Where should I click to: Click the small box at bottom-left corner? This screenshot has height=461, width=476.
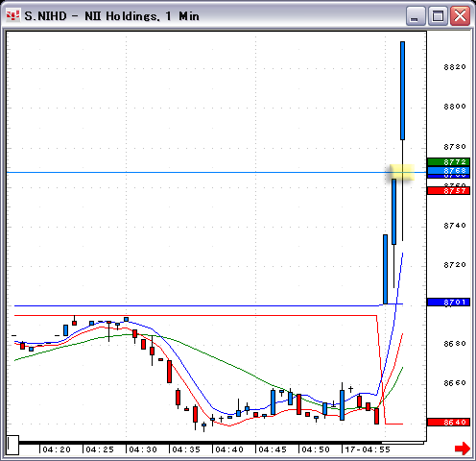12,445
